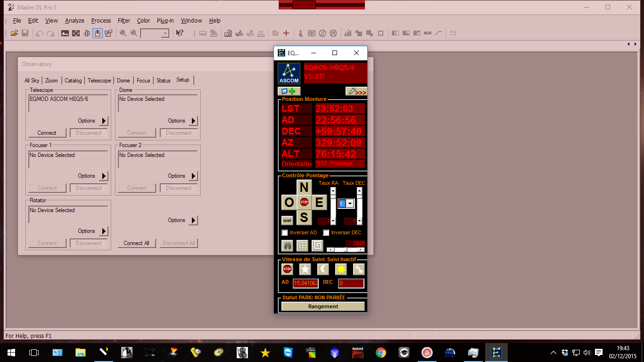Click the zoom-out magnifier in MaxIm toolbar
This screenshot has width=644, height=362.
[134, 33]
